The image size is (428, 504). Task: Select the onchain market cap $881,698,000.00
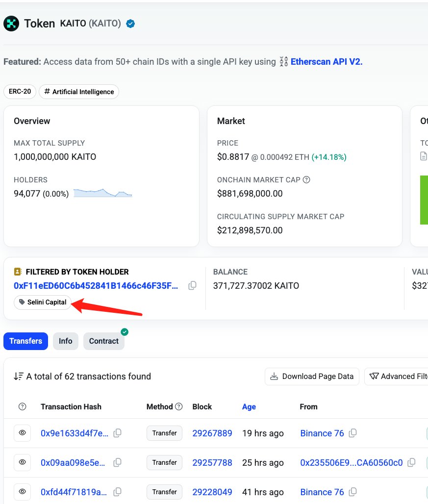tap(250, 194)
